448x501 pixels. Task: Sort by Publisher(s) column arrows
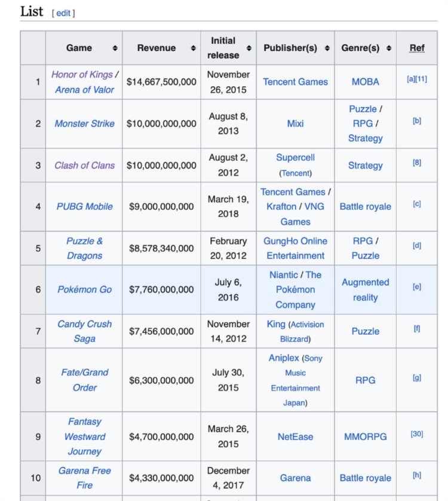pos(327,48)
